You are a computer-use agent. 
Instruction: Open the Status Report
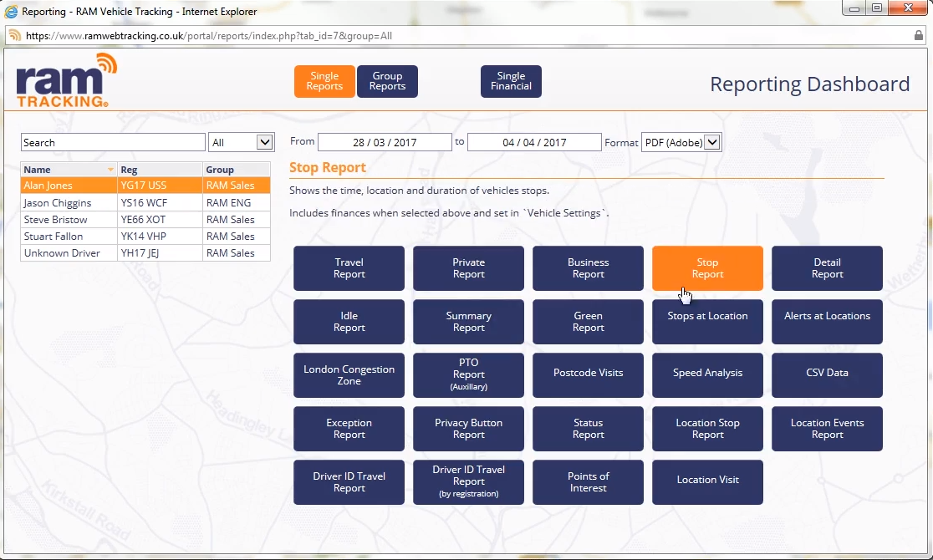[x=588, y=429]
